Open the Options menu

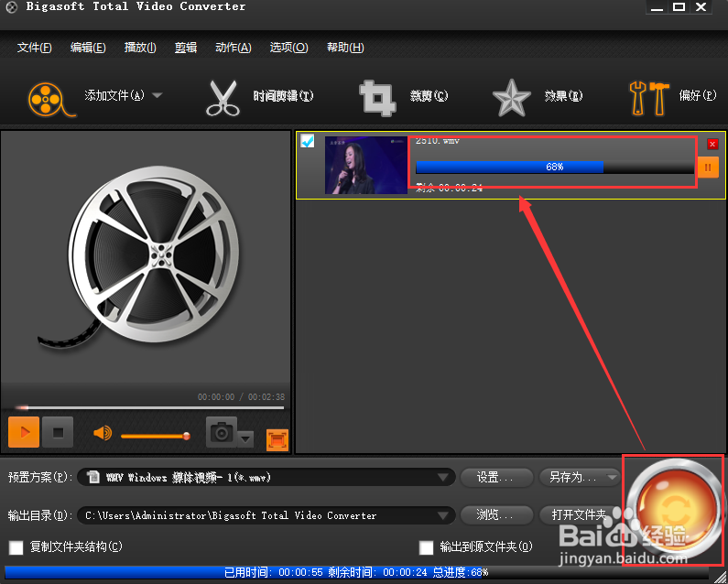pos(288,48)
